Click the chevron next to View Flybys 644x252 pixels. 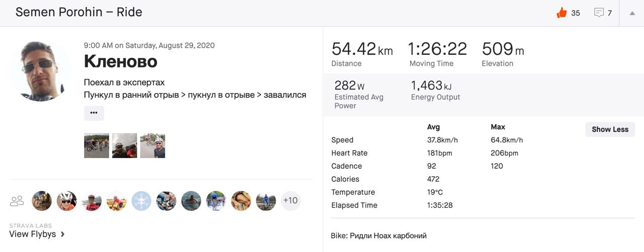pos(62,234)
